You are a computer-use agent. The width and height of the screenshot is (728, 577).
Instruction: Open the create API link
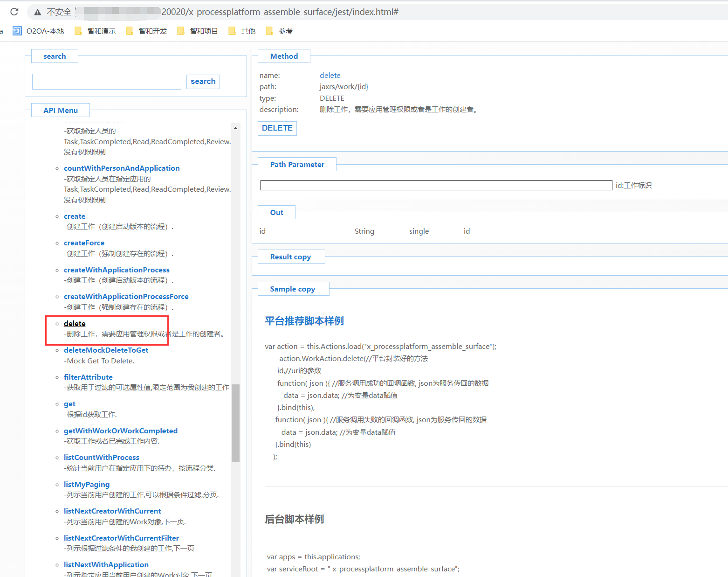(x=75, y=216)
